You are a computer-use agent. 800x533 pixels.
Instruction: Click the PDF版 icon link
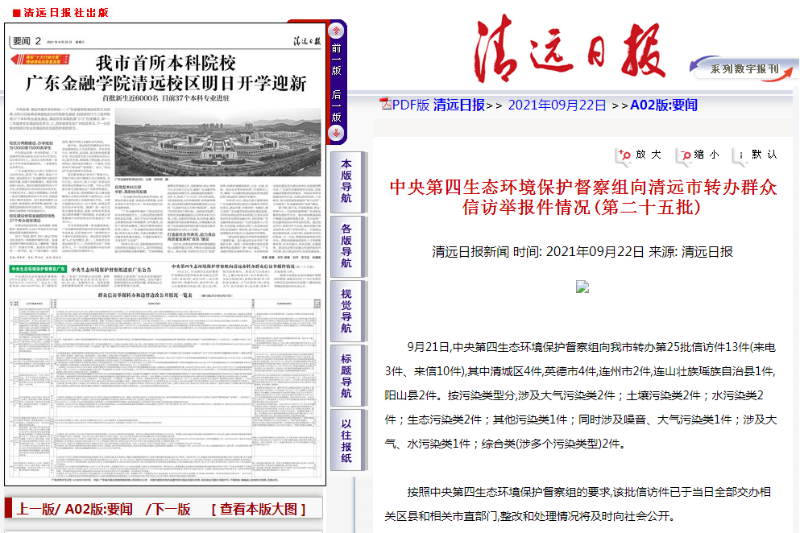coord(385,104)
